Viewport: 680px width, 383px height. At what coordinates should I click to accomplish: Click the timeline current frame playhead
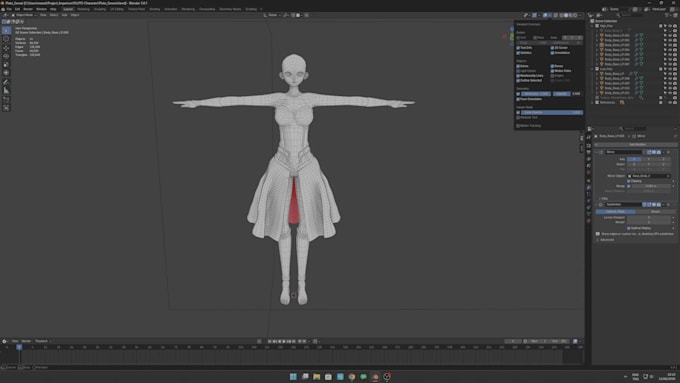(x=19, y=347)
